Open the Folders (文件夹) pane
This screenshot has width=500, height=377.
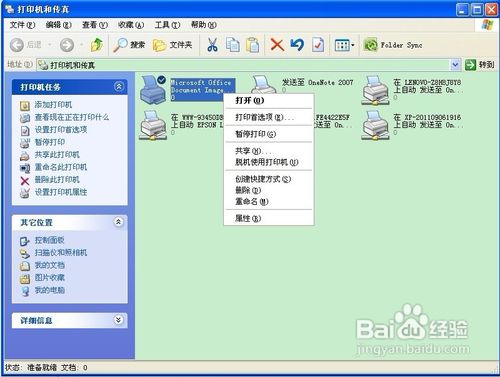[172, 45]
